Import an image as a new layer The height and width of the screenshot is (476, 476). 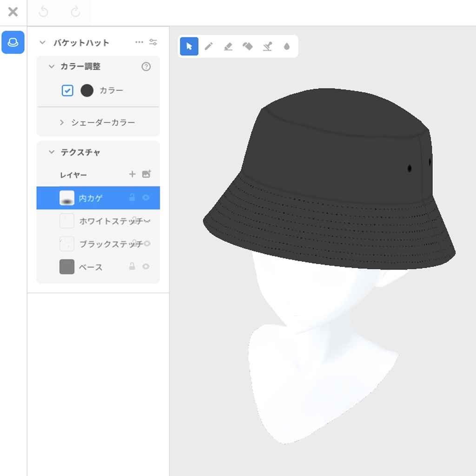pos(146,174)
